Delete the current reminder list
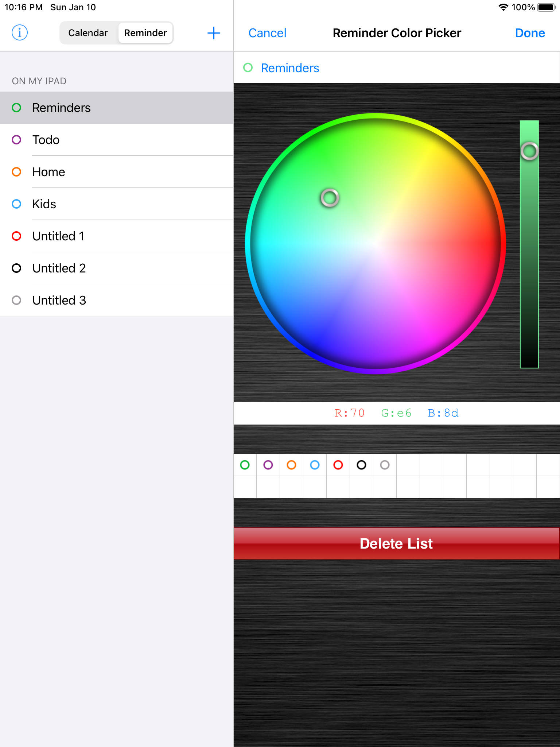The width and height of the screenshot is (560, 747). click(397, 543)
